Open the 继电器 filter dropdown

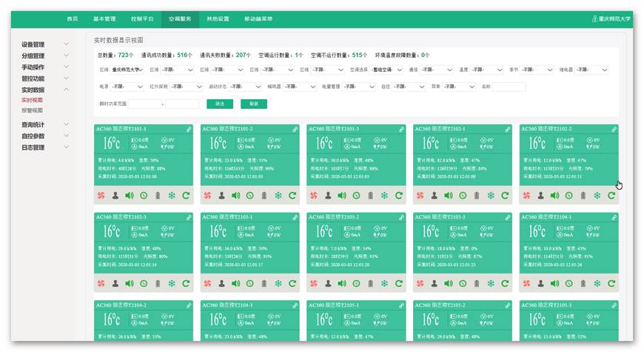(x=591, y=70)
